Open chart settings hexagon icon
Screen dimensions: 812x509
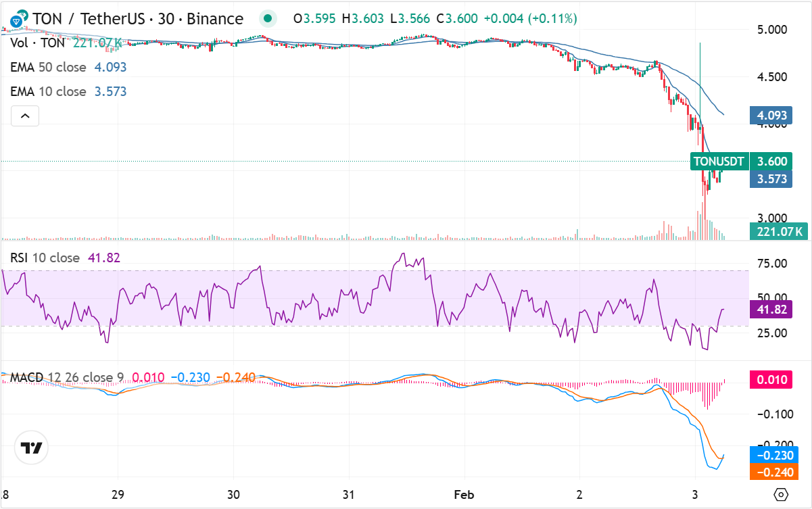tap(781, 494)
